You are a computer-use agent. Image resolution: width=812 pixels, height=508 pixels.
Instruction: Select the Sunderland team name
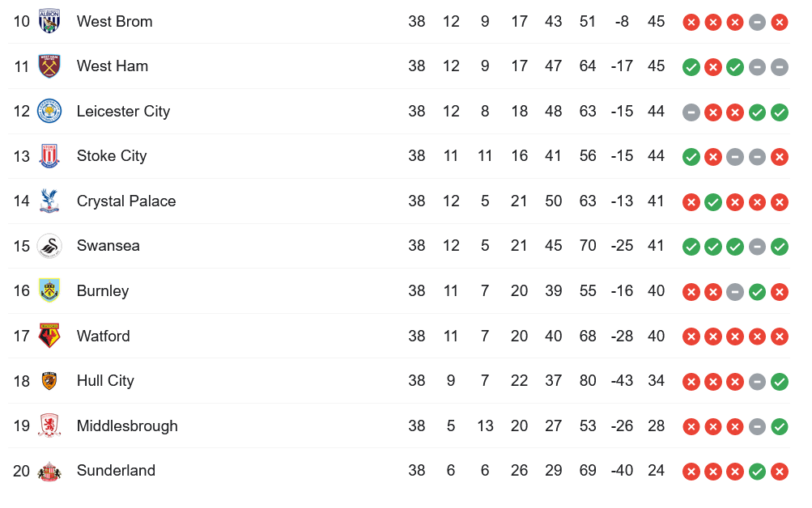coord(116,470)
